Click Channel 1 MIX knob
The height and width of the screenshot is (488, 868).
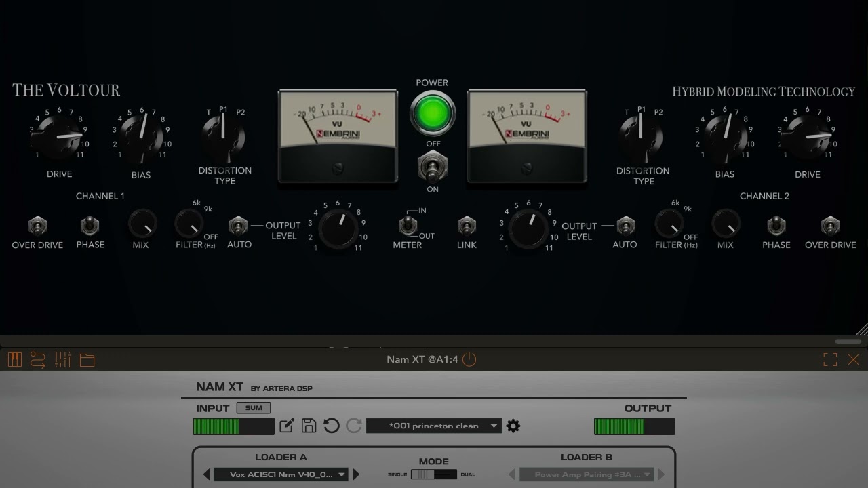click(141, 223)
